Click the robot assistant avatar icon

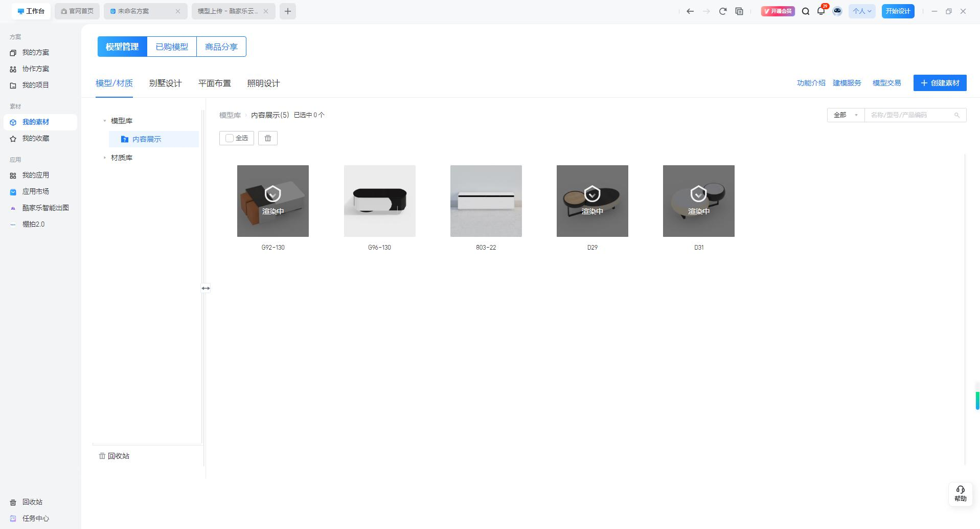click(x=837, y=11)
